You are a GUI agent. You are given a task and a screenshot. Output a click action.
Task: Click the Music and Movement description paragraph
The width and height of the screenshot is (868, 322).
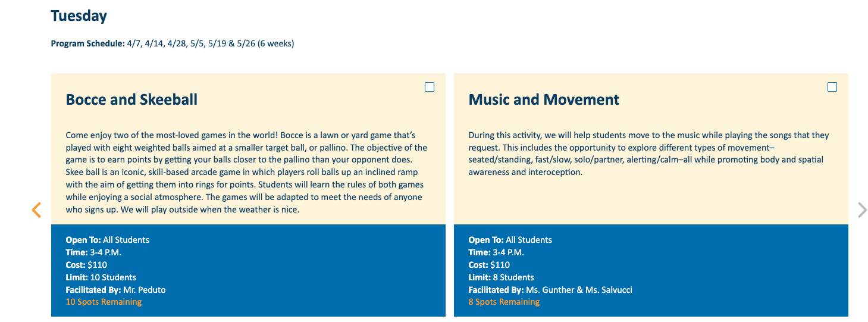point(648,154)
